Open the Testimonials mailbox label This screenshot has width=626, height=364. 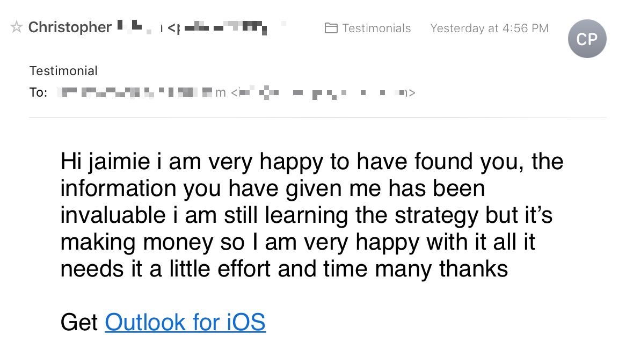[376, 28]
